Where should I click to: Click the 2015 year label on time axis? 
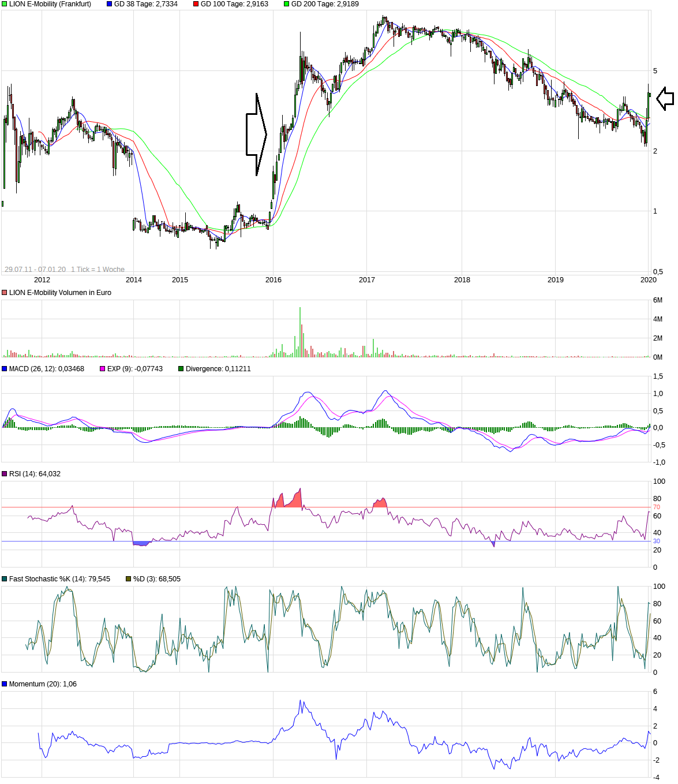[x=180, y=280]
